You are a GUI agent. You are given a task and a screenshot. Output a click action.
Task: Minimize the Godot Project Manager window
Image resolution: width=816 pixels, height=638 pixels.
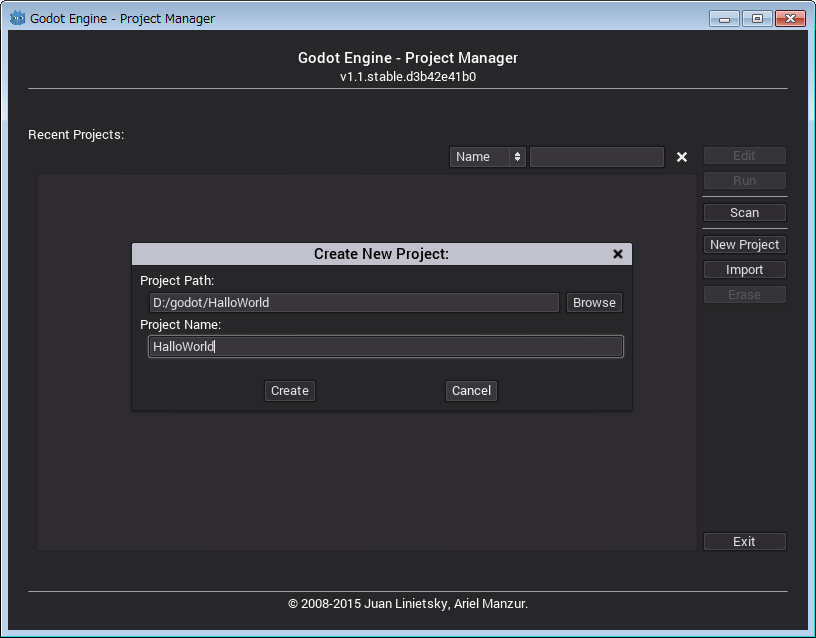(x=724, y=19)
